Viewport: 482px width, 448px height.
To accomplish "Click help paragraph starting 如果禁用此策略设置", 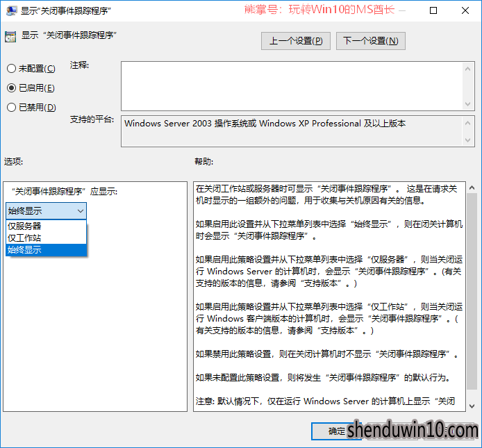I will [326, 354].
